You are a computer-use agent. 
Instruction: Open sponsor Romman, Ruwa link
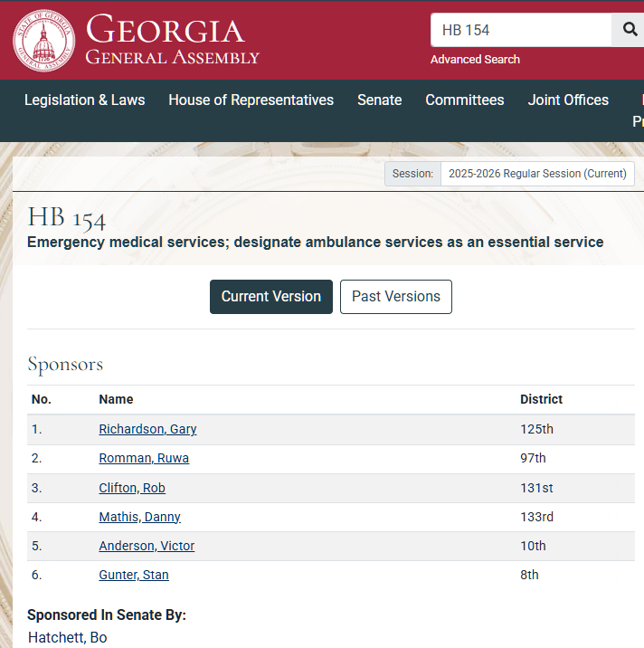tap(144, 458)
